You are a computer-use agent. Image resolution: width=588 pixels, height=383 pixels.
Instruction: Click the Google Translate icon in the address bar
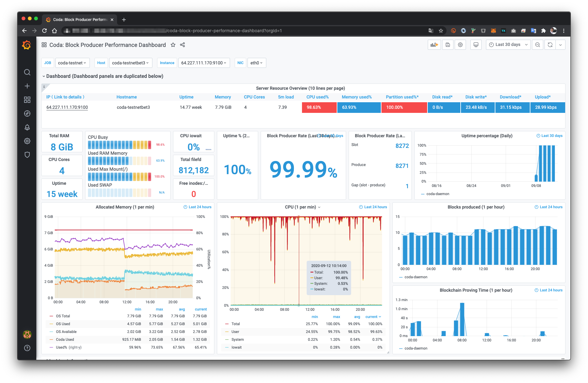pyautogui.click(x=431, y=31)
